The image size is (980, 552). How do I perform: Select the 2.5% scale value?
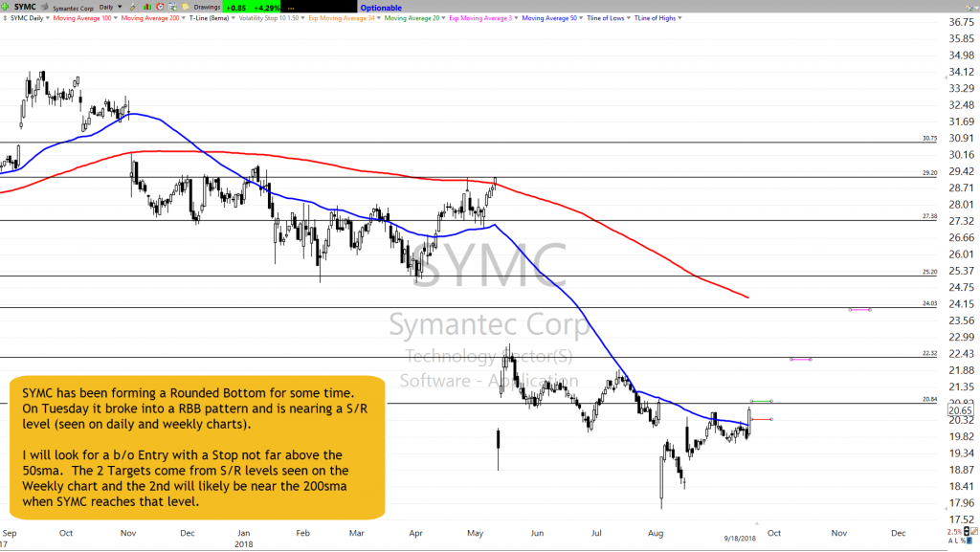954,532
